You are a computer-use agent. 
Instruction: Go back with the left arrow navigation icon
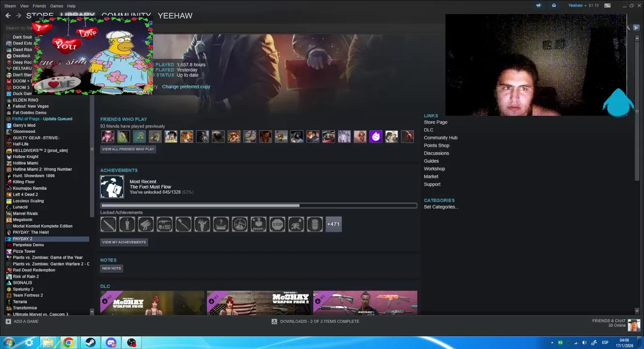point(8,16)
